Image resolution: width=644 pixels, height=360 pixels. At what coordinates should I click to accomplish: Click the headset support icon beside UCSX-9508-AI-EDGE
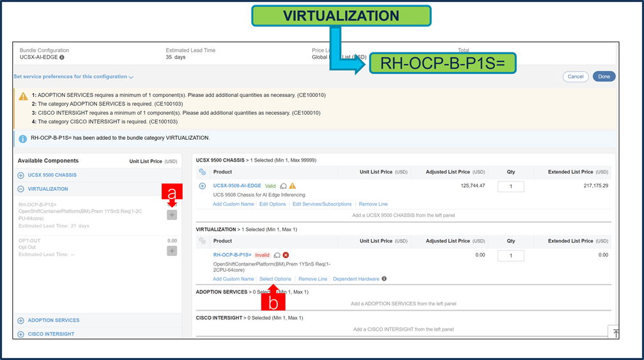pos(284,186)
